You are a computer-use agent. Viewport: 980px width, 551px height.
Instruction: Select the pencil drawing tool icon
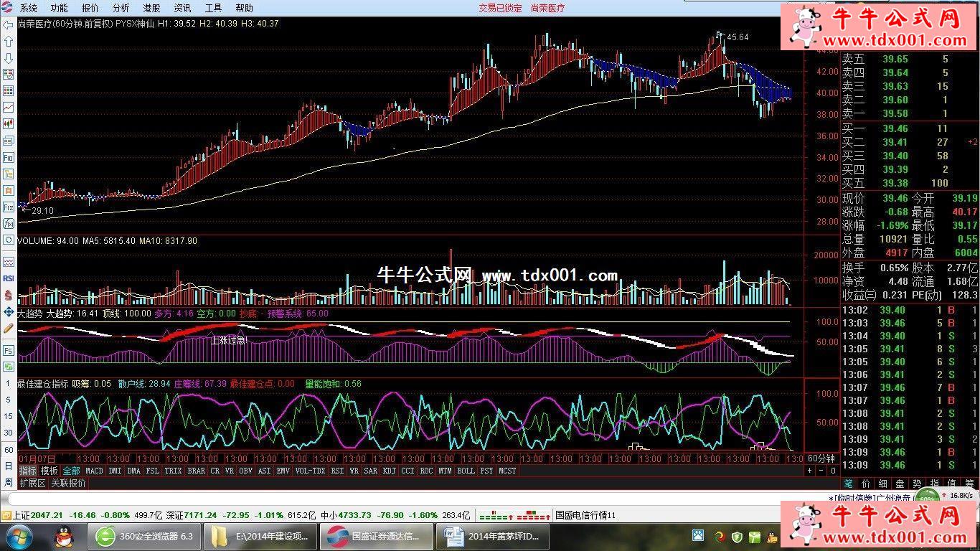(x=9, y=328)
